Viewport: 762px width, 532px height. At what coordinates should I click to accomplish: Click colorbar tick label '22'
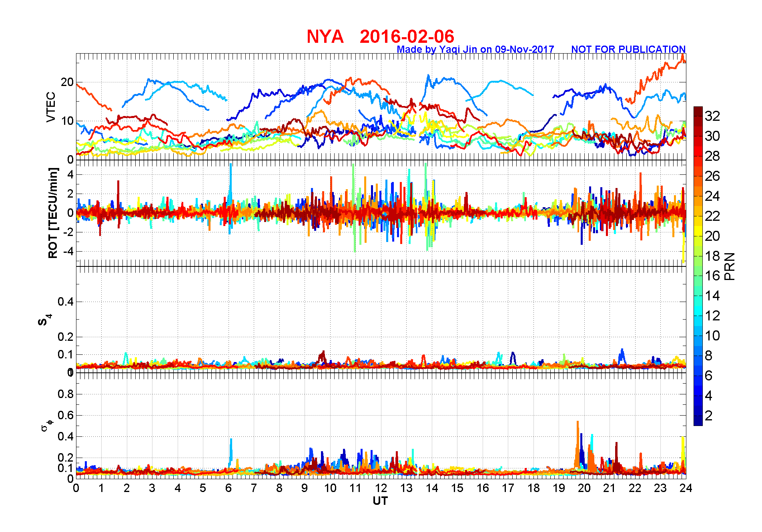tap(712, 216)
